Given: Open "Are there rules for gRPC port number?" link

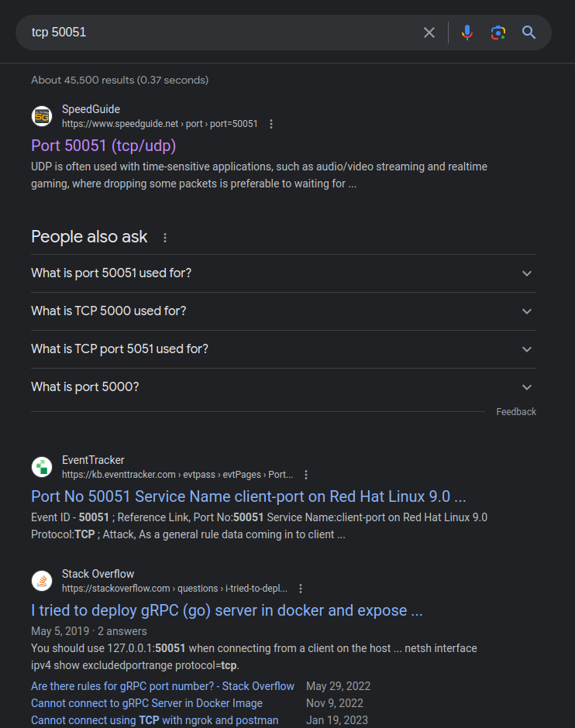Looking at the screenshot, I should (x=163, y=686).
